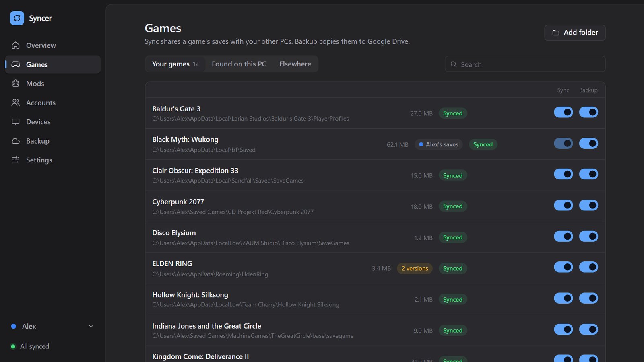This screenshot has height=362, width=644.
Task: Focus the Search input field
Action: (525, 64)
